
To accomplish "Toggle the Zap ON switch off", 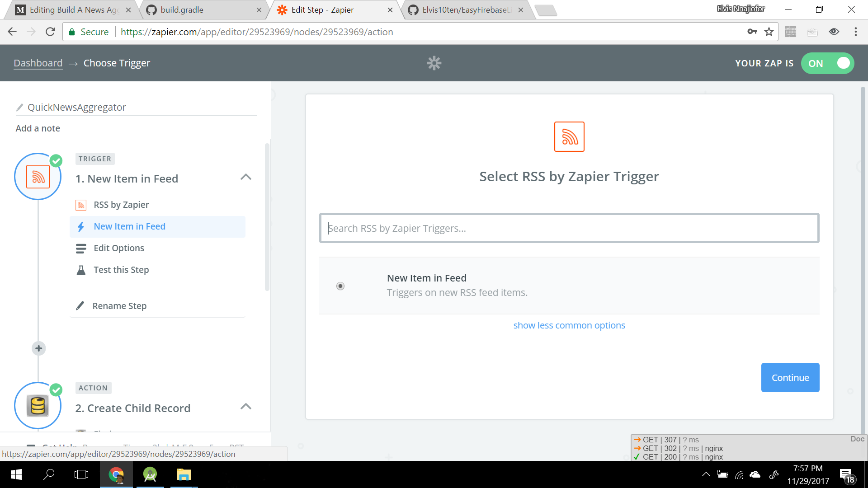I will pyautogui.click(x=828, y=63).
